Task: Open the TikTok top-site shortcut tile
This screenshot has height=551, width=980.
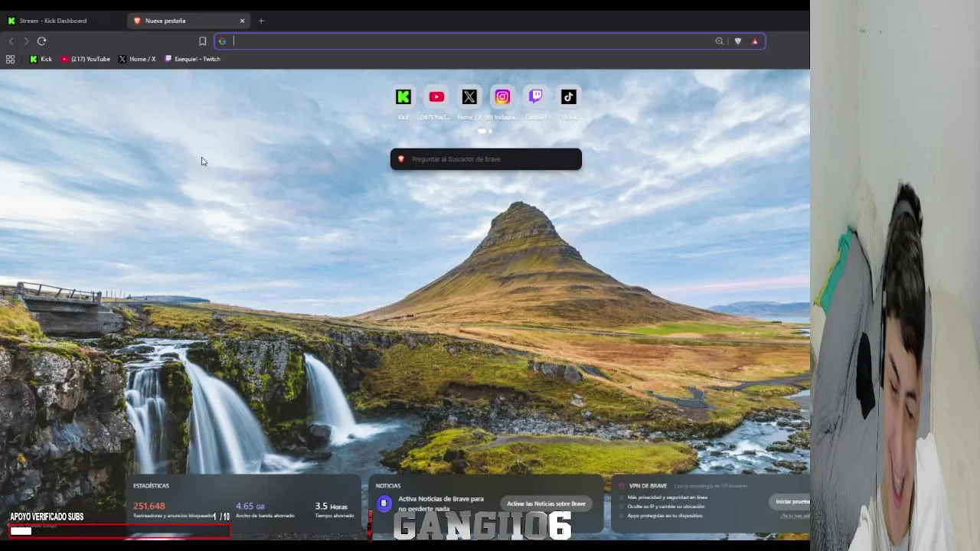Action: [x=568, y=97]
